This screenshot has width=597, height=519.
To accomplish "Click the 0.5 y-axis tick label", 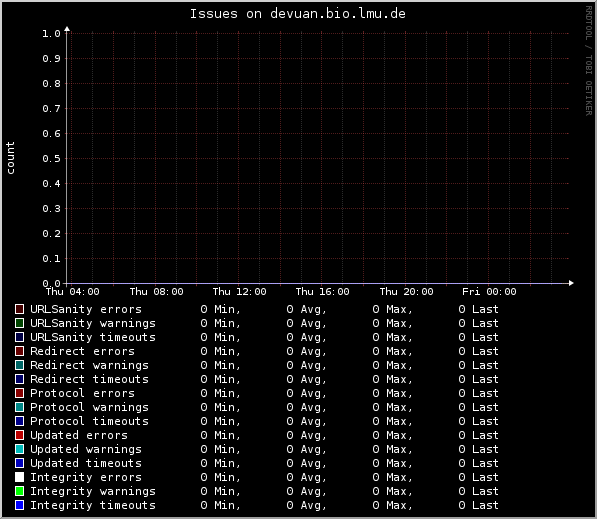I will point(51,158).
